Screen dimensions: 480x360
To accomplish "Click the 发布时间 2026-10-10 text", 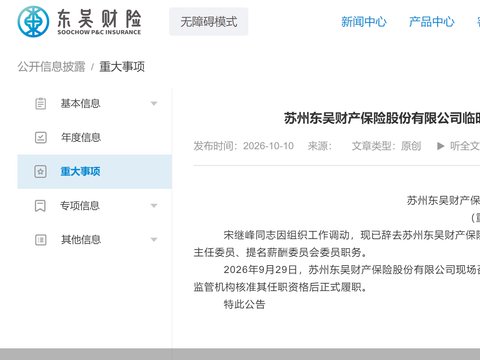I will [x=244, y=146].
